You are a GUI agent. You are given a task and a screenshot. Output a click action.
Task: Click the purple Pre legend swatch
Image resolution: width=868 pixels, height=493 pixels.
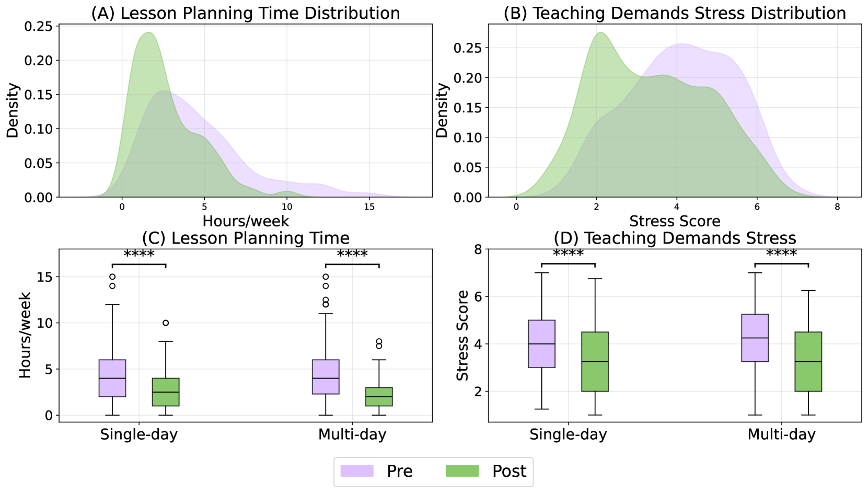357,471
